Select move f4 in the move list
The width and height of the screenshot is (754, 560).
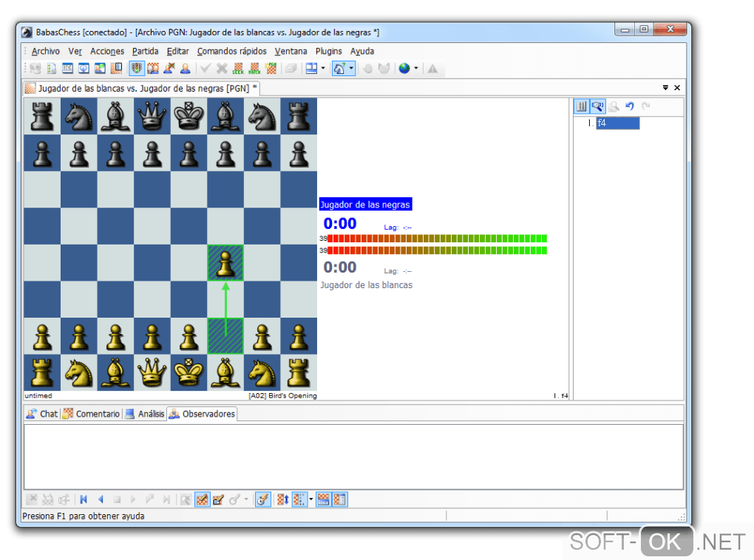(617, 123)
